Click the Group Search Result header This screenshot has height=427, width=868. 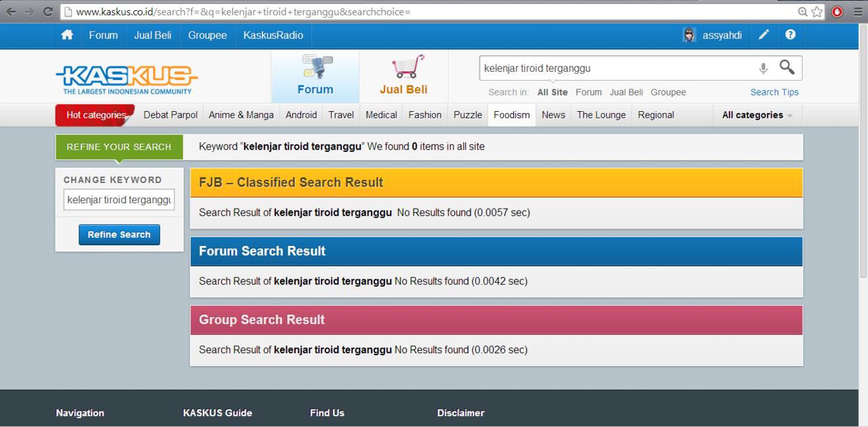pos(496,320)
